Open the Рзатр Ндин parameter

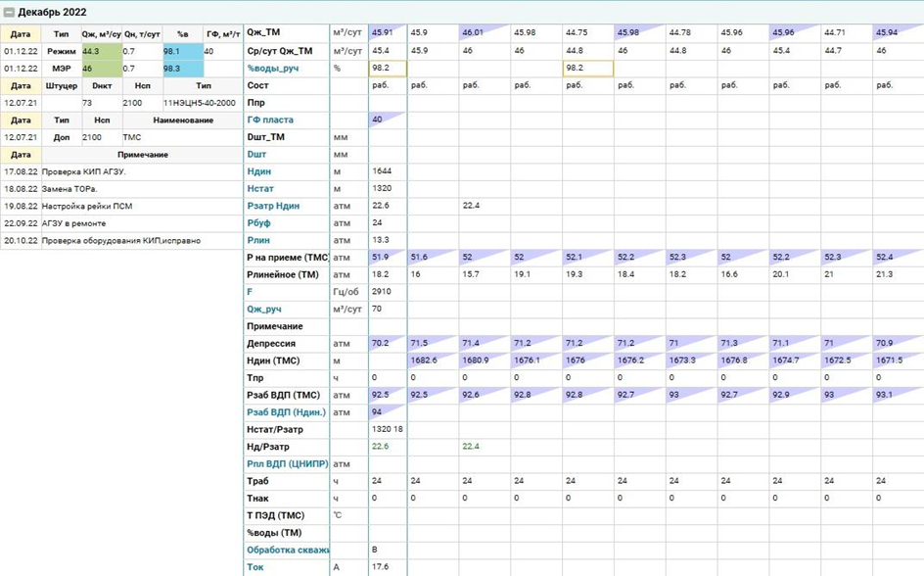tap(273, 206)
